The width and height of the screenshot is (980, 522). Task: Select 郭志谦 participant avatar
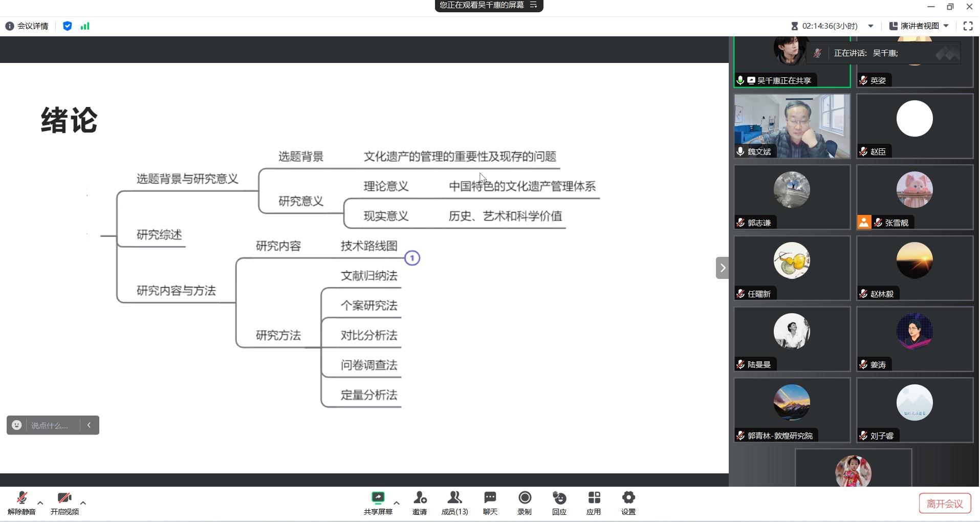(792, 190)
